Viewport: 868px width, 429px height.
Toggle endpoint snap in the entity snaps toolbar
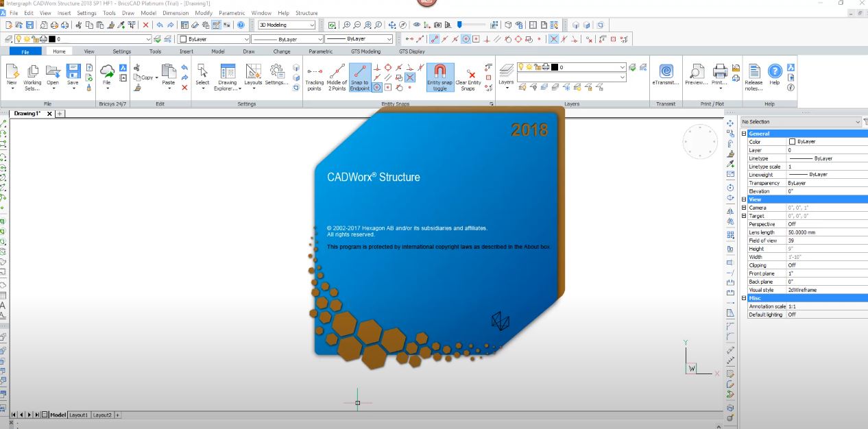[x=435, y=39]
